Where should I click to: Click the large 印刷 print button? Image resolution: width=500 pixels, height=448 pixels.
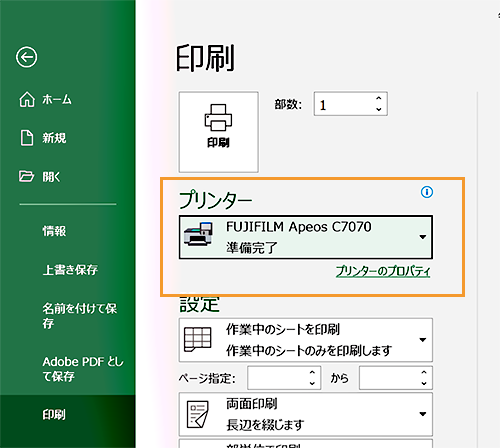point(218,132)
